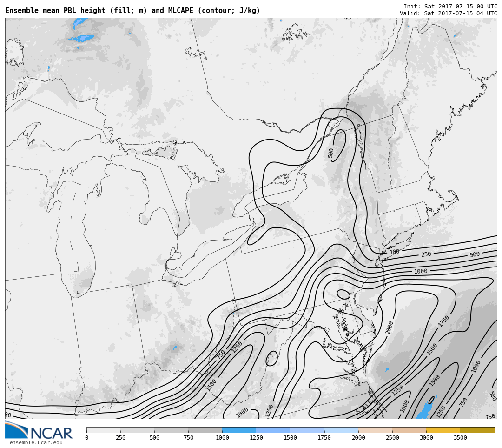Pick the 1250–1500 blue colorbar segment
This screenshot has height=448, width=502.
point(273,430)
